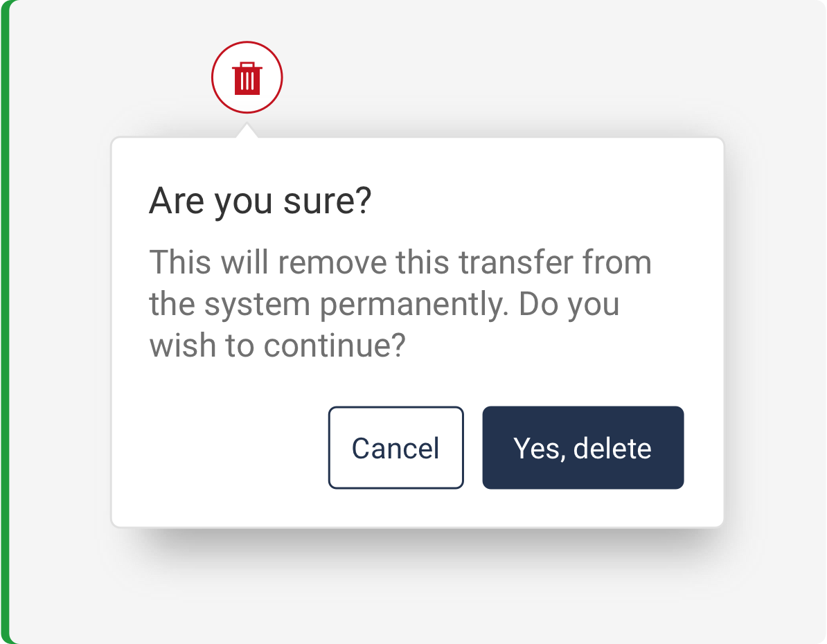This screenshot has width=827, height=644.
Task: Click empty dialog space left of Cancel
Action: coord(222,447)
